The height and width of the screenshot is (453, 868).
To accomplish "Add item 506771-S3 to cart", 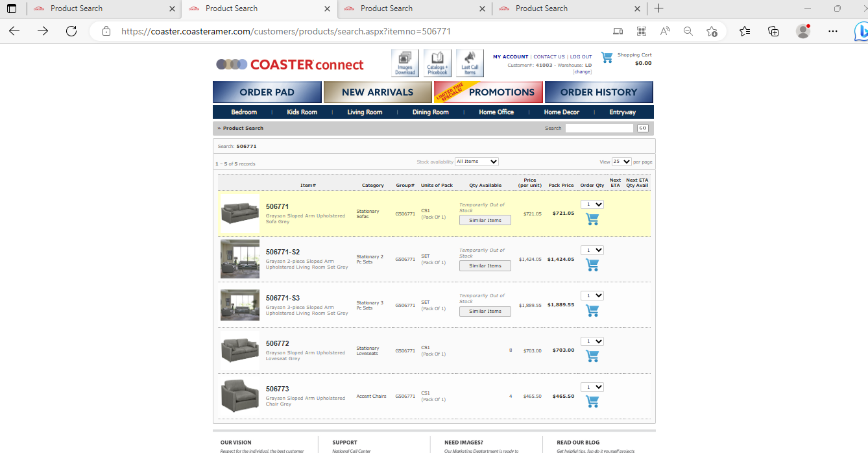I will [x=592, y=311].
